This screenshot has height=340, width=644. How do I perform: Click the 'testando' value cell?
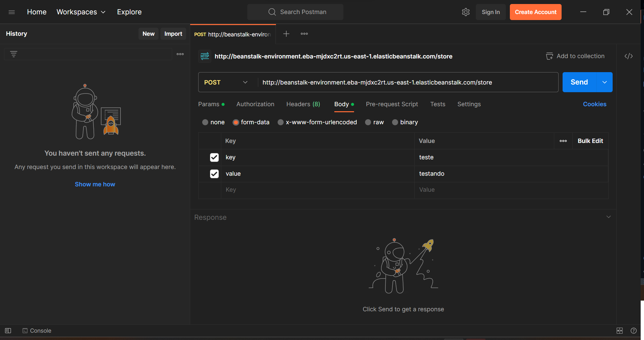click(511, 174)
